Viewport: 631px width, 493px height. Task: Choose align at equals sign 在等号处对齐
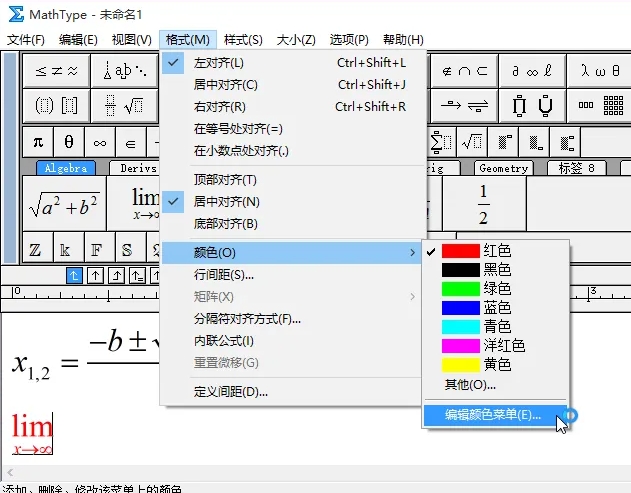pos(293,129)
